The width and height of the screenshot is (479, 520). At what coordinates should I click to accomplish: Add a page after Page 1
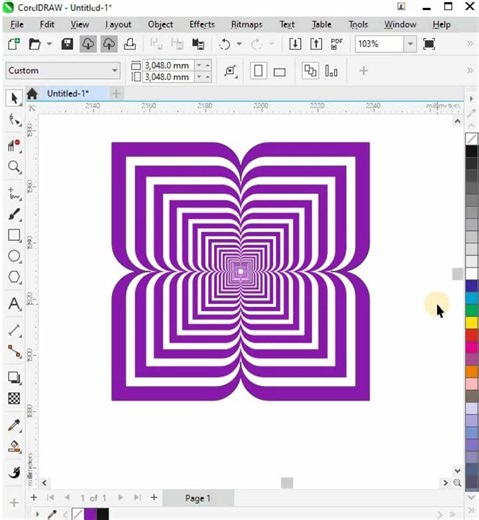tap(154, 498)
